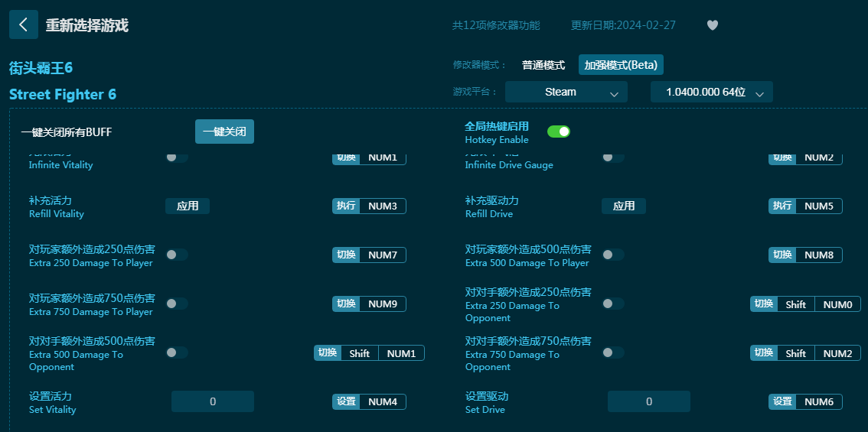The width and height of the screenshot is (868, 432).
Task: Click NUM5 hotkey for Refill Drive
Action: click(x=819, y=206)
